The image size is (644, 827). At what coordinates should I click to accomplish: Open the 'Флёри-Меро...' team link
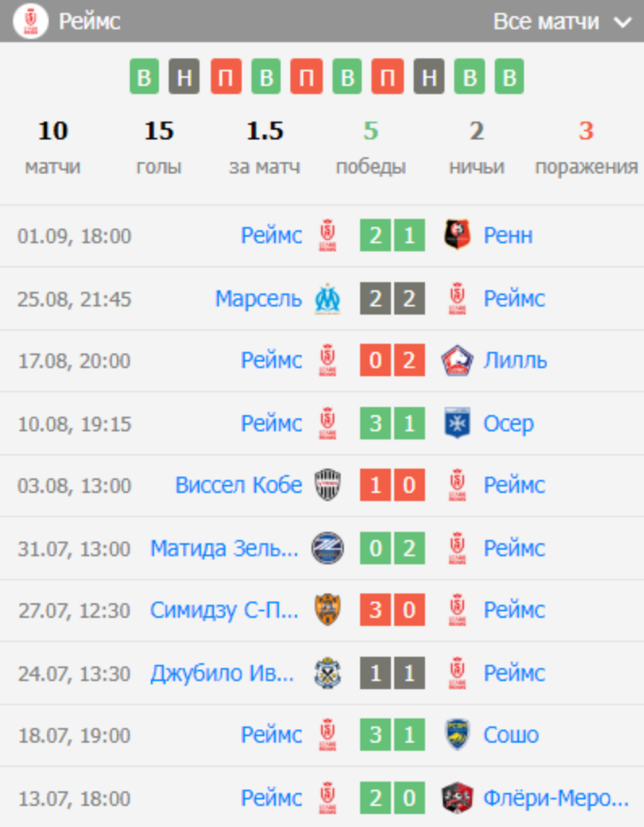coord(556,798)
